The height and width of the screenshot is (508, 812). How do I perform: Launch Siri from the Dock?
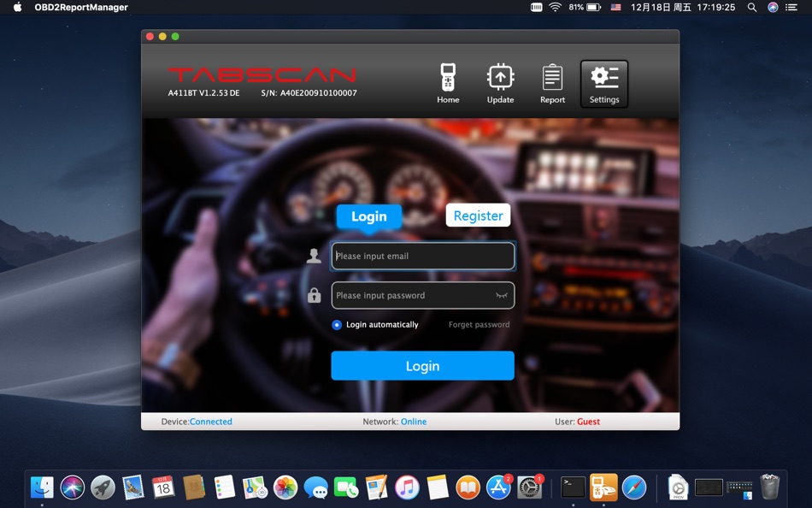72,487
